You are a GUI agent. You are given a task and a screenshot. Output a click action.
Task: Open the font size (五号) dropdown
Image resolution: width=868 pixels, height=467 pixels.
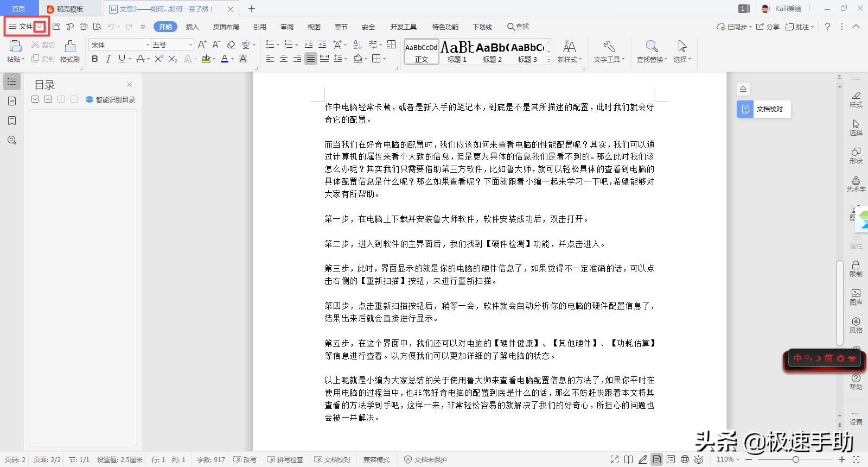coord(190,45)
